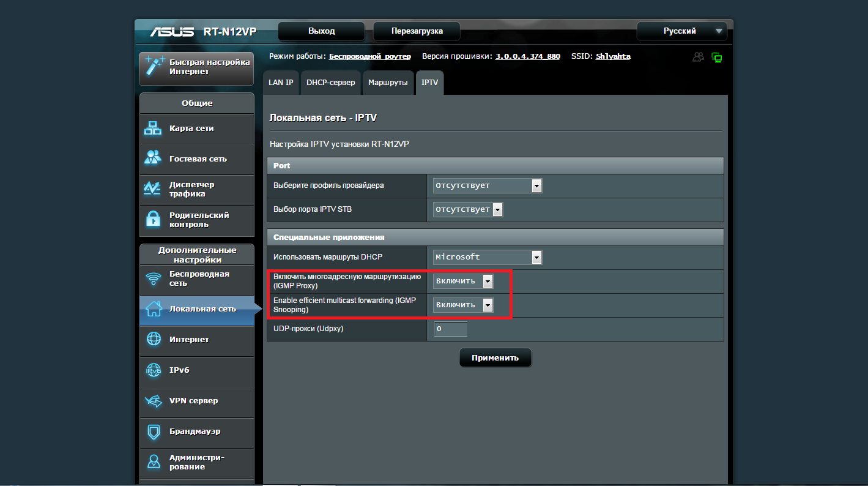Switch to the DHCP-сервер tab

pyautogui.click(x=330, y=83)
